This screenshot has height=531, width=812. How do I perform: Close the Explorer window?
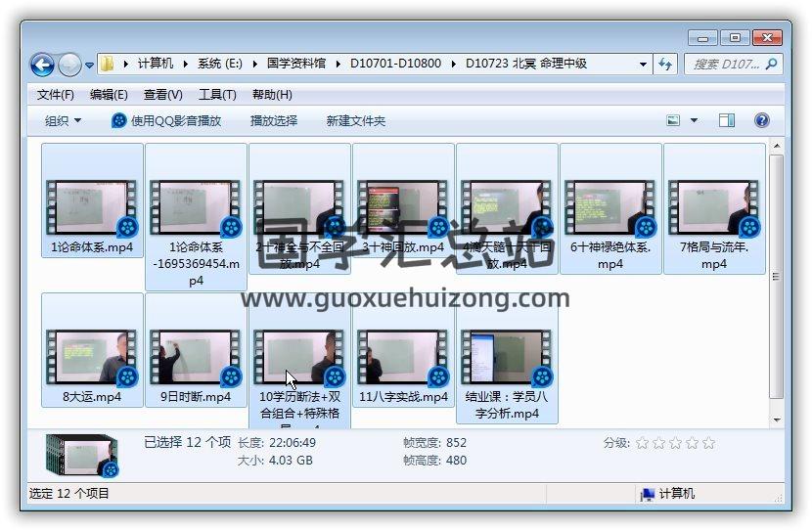point(767,38)
